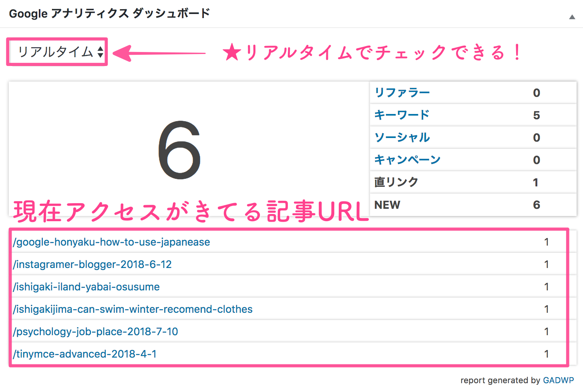Viewport: 583px width, 392px height.
Task: Click the キャンペーン count value 0
Action: [x=537, y=160]
